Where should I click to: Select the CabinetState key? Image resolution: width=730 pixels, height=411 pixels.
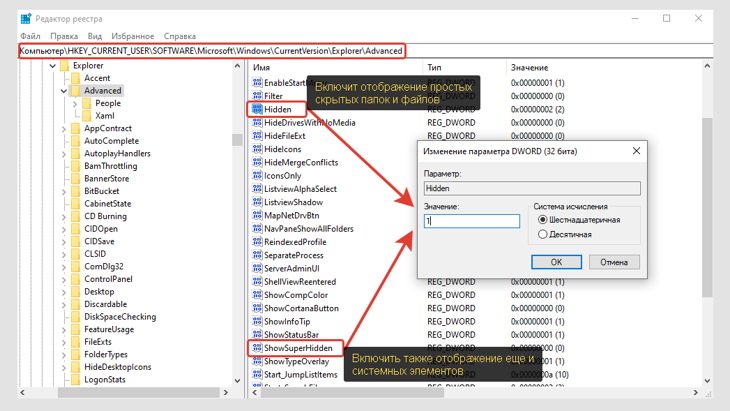click(x=108, y=203)
